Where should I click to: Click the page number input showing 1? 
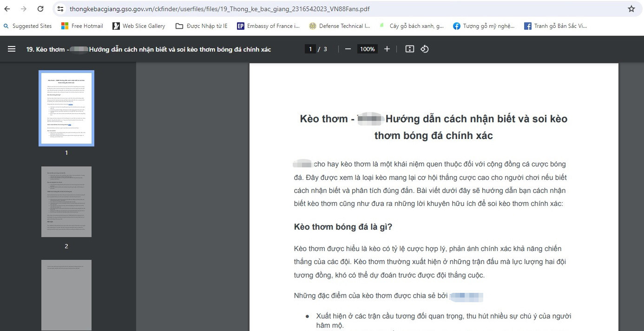pos(310,48)
